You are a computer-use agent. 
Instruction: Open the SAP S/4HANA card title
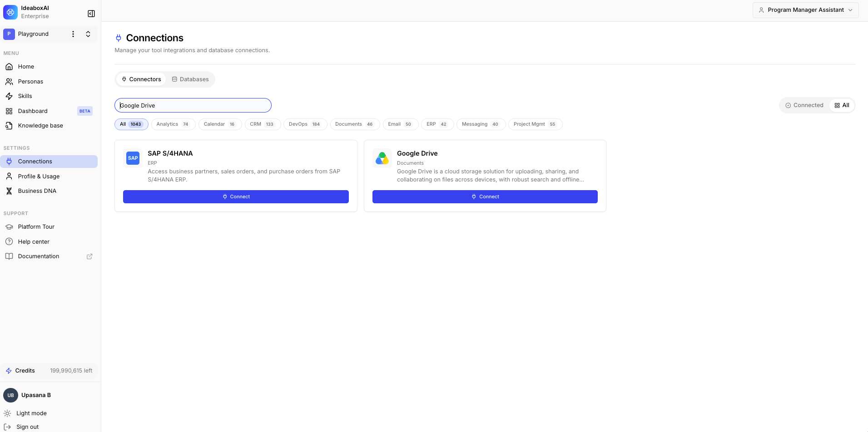point(170,153)
